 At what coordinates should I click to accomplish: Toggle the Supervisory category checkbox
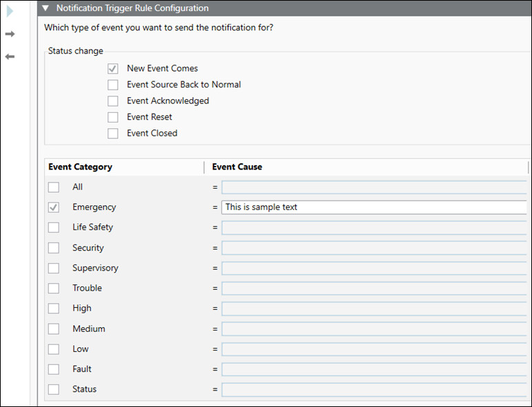point(54,268)
